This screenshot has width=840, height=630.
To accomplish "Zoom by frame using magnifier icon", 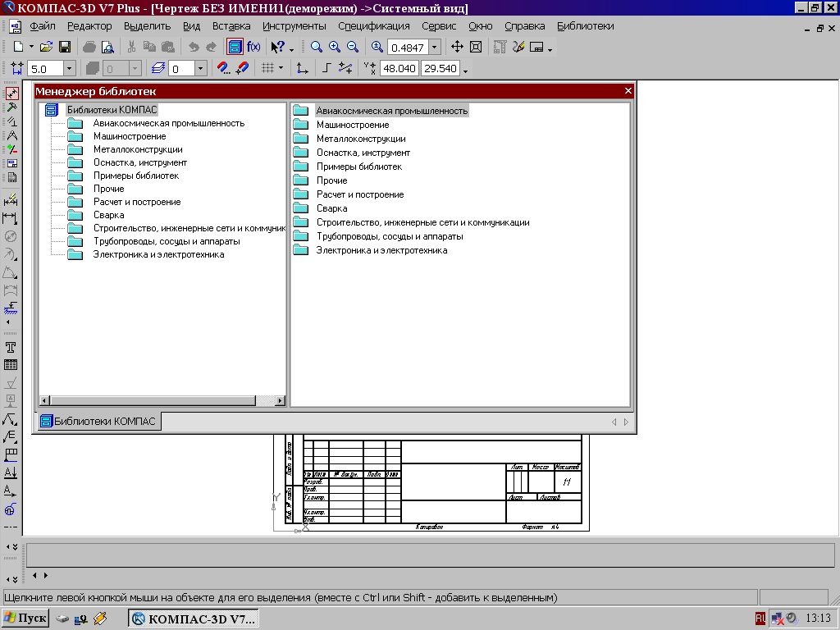I will pyautogui.click(x=317, y=47).
